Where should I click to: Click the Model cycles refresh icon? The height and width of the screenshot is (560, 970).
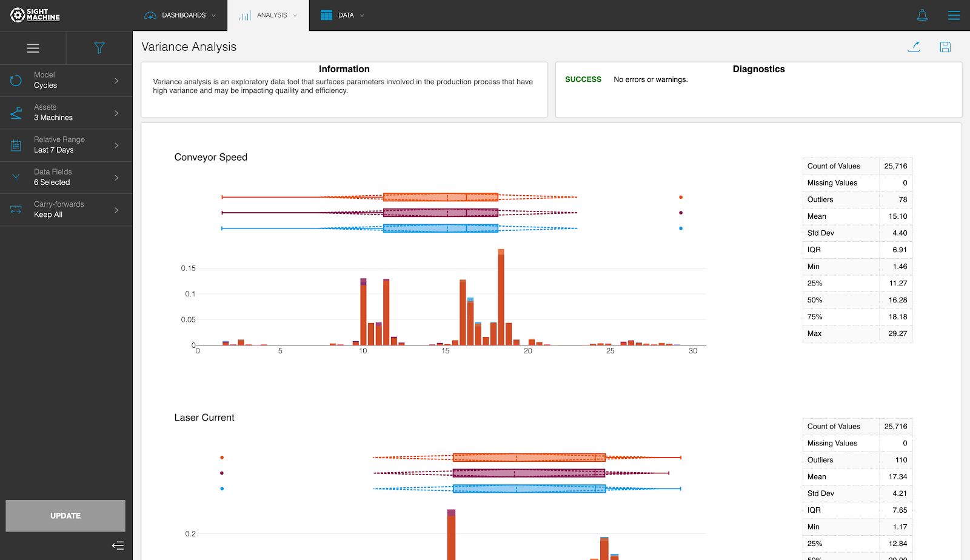tap(16, 80)
